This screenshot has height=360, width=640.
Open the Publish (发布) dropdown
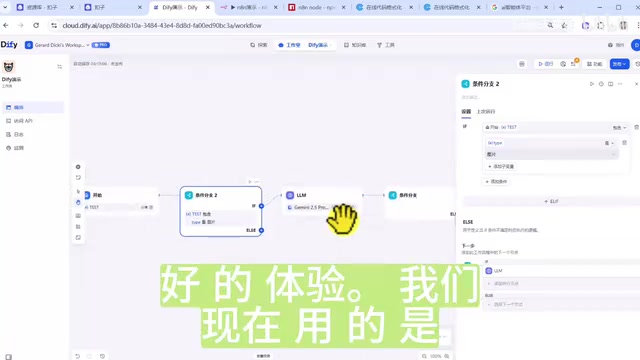pos(619,64)
